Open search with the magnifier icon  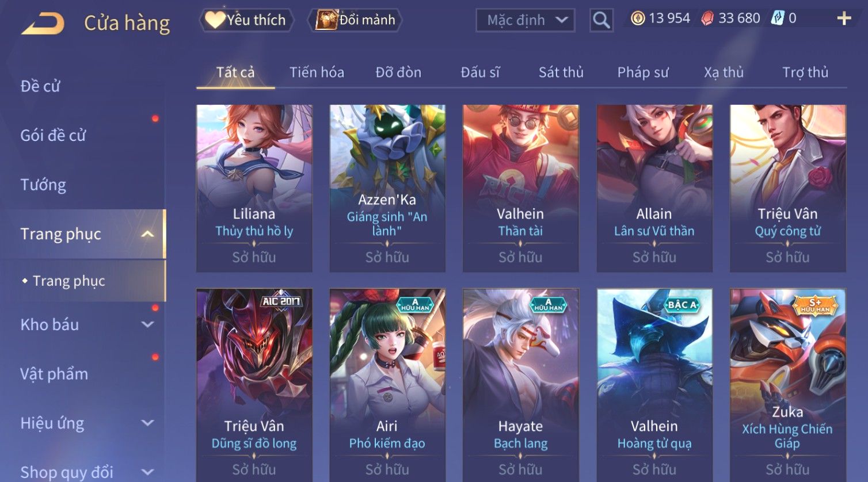tap(601, 20)
